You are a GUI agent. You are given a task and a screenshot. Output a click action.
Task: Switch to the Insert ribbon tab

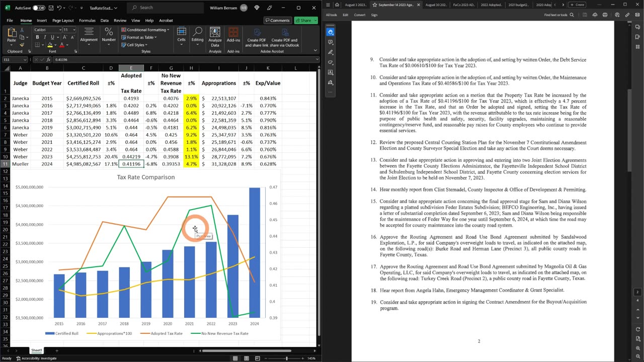[x=42, y=21]
